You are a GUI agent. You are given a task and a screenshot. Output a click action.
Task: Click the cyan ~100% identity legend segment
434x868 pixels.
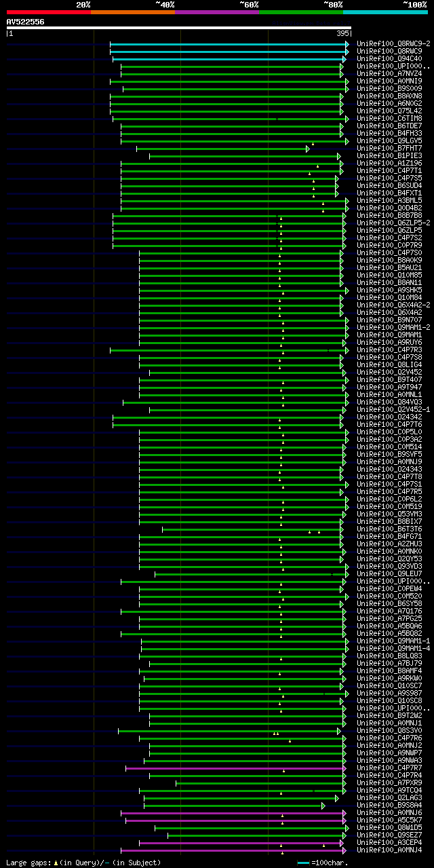[385, 12]
